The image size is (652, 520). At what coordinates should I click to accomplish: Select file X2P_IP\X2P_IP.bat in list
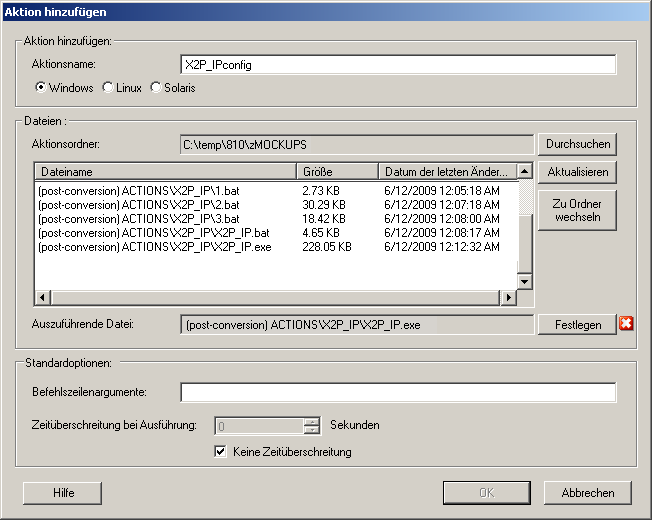click(x=154, y=233)
